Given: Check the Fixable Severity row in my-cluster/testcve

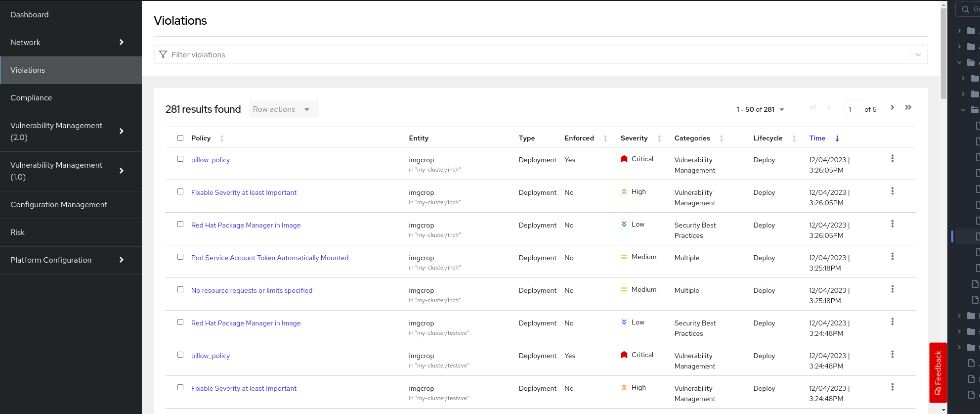Looking at the screenshot, I should (180, 387).
